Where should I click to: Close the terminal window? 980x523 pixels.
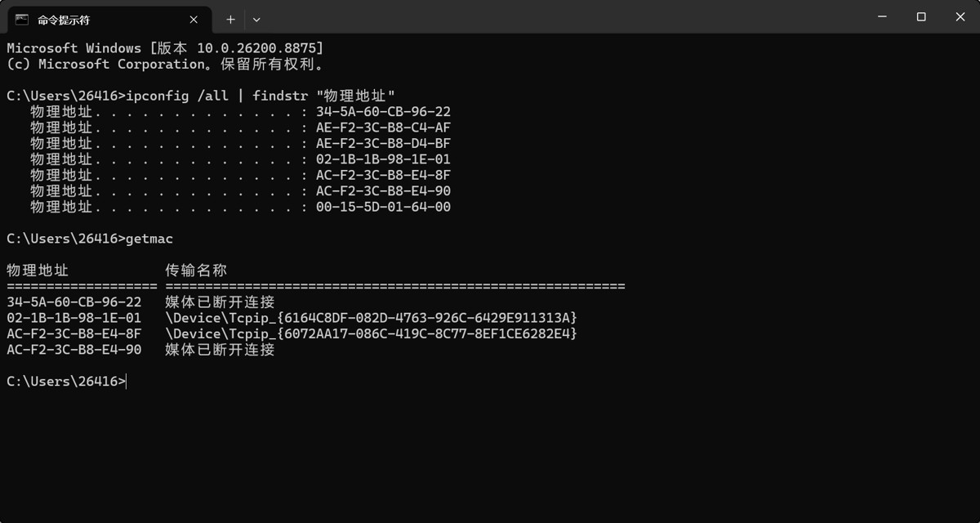960,16
